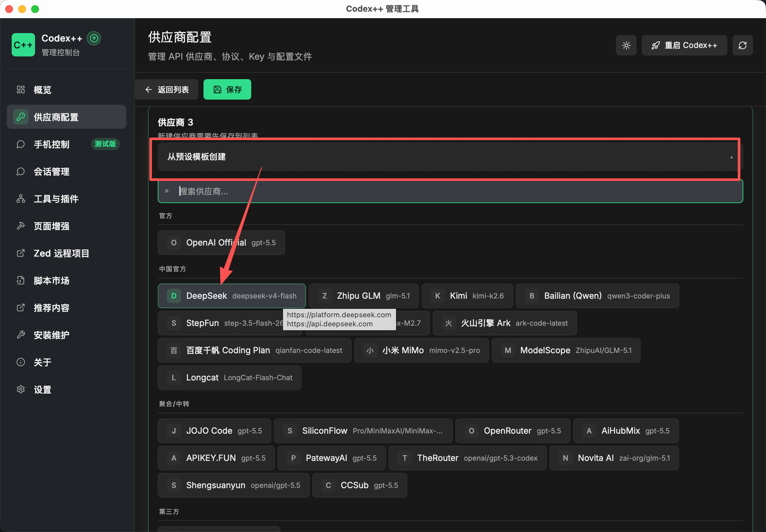Screen dimensions: 766x532
Task: Choose the PatewayAI template
Action: click(x=331, y=458)
